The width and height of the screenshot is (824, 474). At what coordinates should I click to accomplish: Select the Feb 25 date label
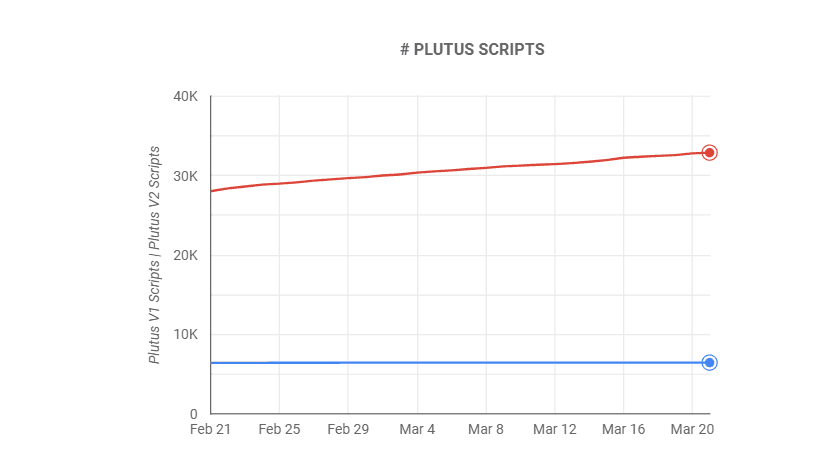(x=279, y=429)
